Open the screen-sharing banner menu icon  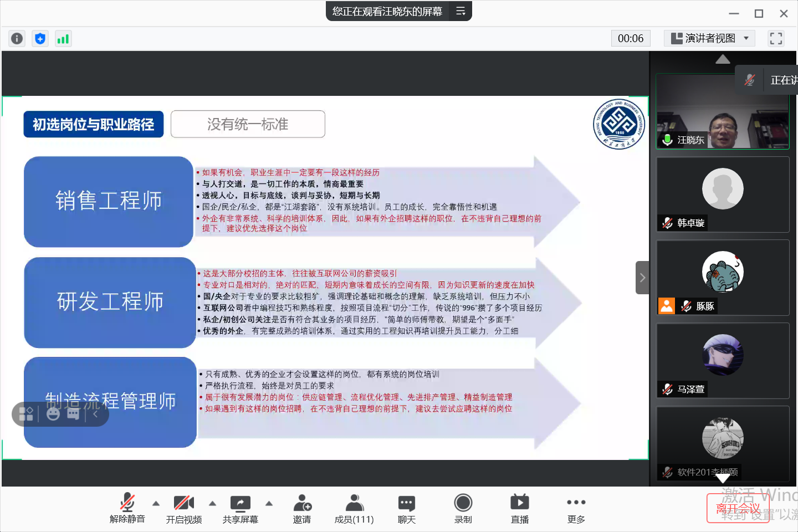click(x=460, y=11)
